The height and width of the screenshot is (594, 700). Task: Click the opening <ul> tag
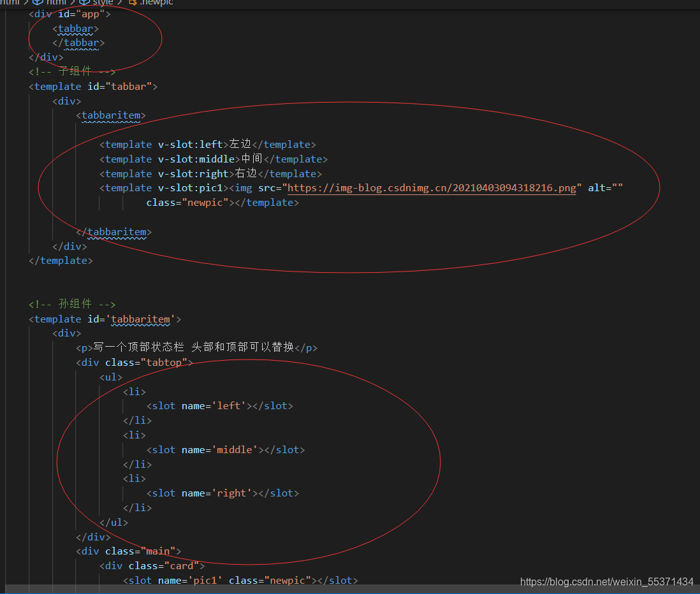tap(111, 377)
